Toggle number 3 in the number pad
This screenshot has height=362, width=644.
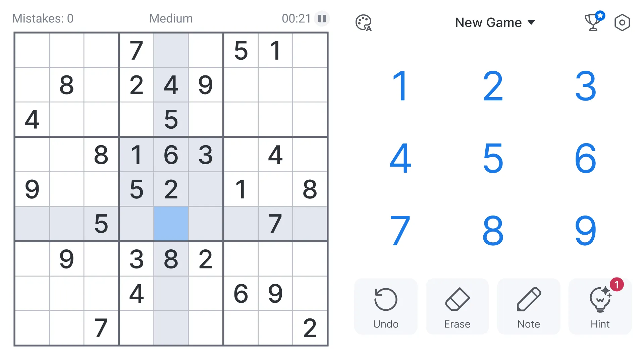pyautogui.click(x=585, y=85)
